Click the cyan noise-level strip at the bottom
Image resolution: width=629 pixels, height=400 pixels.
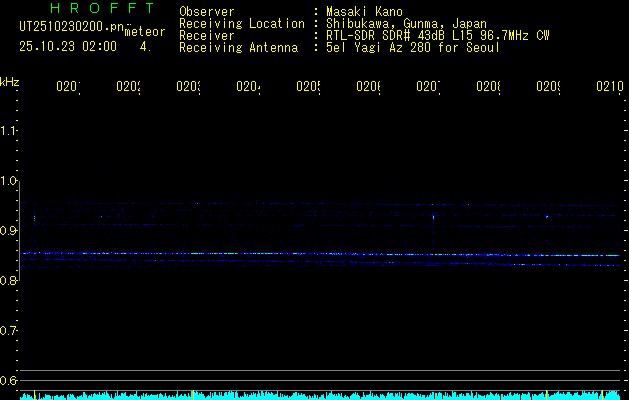tap(320, 396)
